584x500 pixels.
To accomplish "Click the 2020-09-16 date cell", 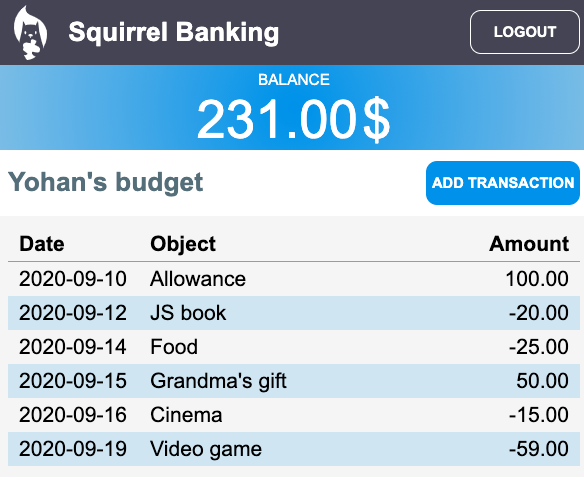I will pos(73,415).
